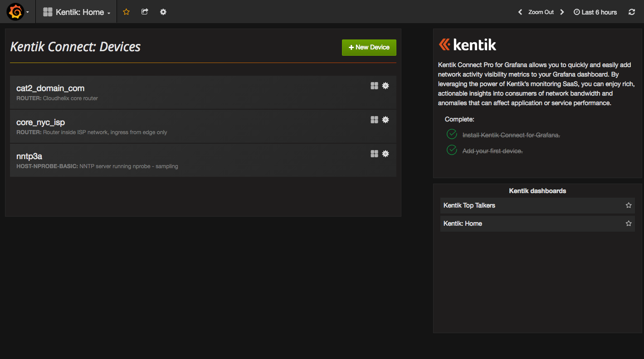Open the Last 6 hours time picker

595,12
